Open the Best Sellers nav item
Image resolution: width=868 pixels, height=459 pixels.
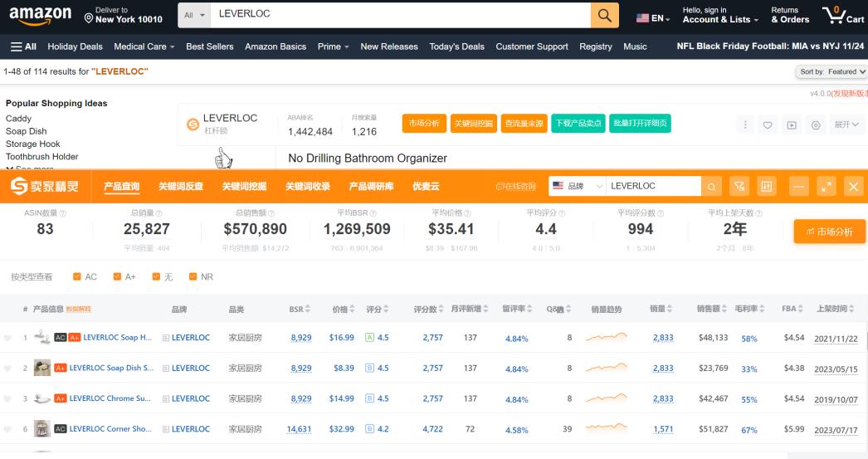[209, 46]
